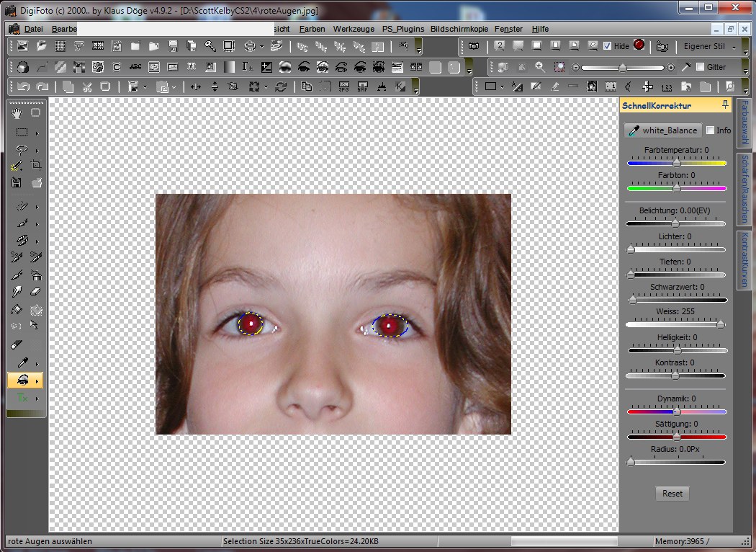Click the undo arrow icon
756x552 pixels.
pos(23,86)
